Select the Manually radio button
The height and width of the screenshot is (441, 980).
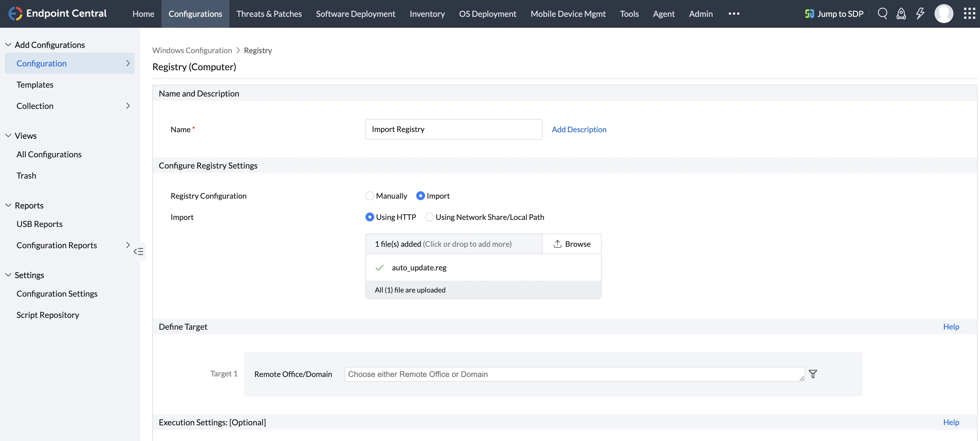pyautogui.click(x=369, y=196)
